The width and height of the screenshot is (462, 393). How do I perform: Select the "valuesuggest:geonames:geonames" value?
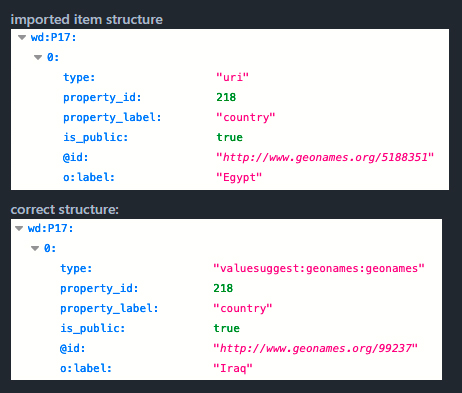click(319, 268)
